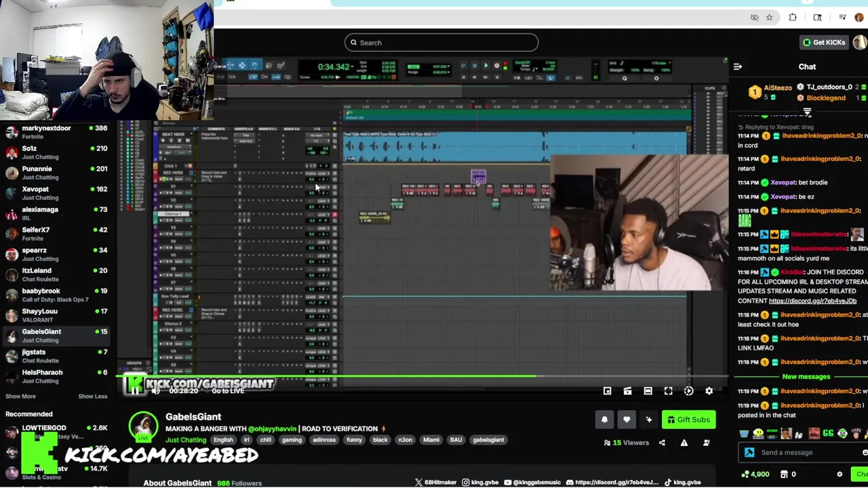Image resolution: width=868 pixels, height=488 pixels.
Task: Toggle notification bell for GabeIsGiant
Action: pos(604,420)
